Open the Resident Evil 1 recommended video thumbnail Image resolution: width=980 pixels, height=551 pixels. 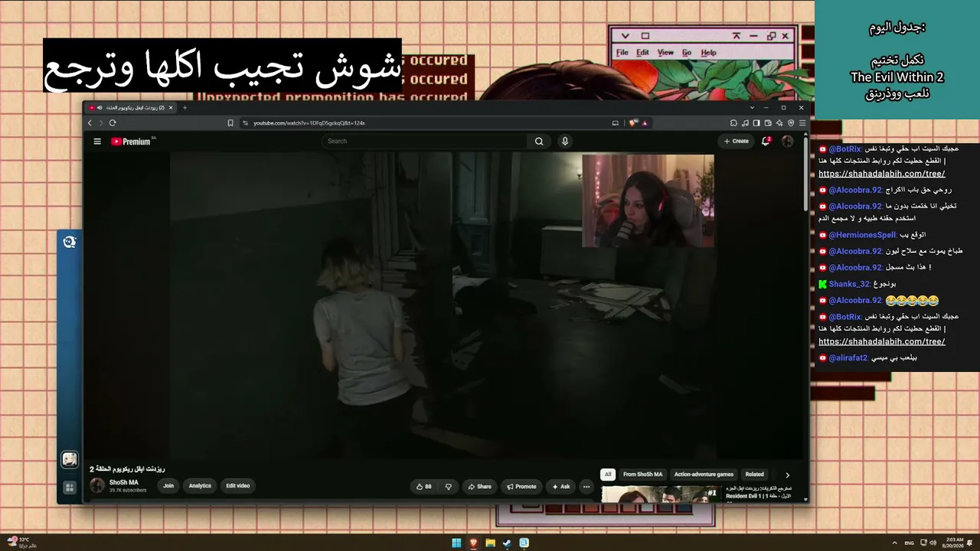click(x=662, y=494)
